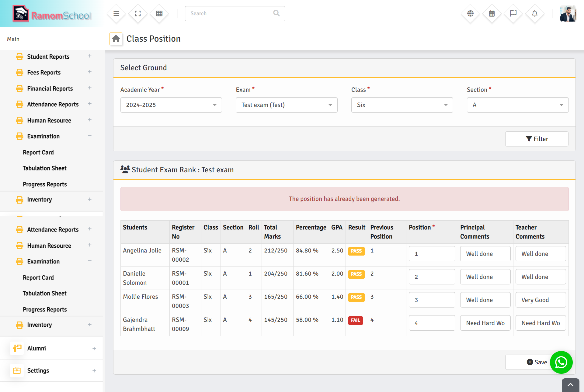The width and height of the screenshot is (584, 392).
Task: Collapse upper Examination section minus sign
Action: 90,136
